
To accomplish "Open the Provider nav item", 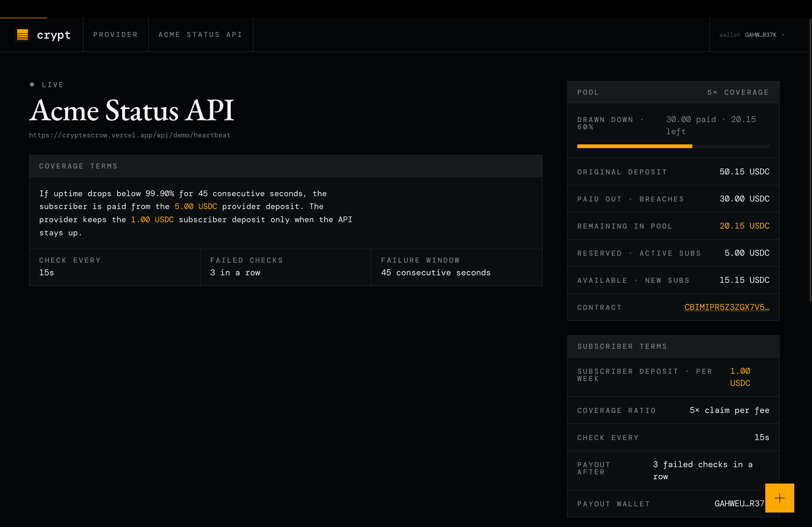I will tap(116, 35).
